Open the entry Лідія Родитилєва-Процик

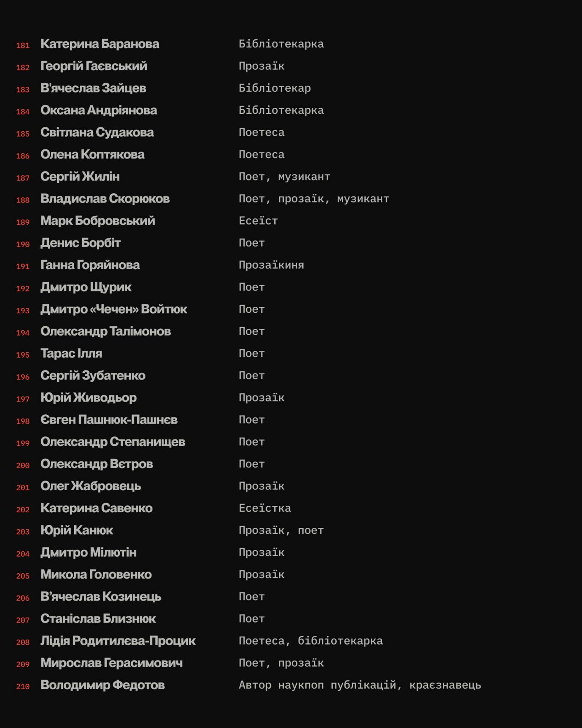pos(118,641)
